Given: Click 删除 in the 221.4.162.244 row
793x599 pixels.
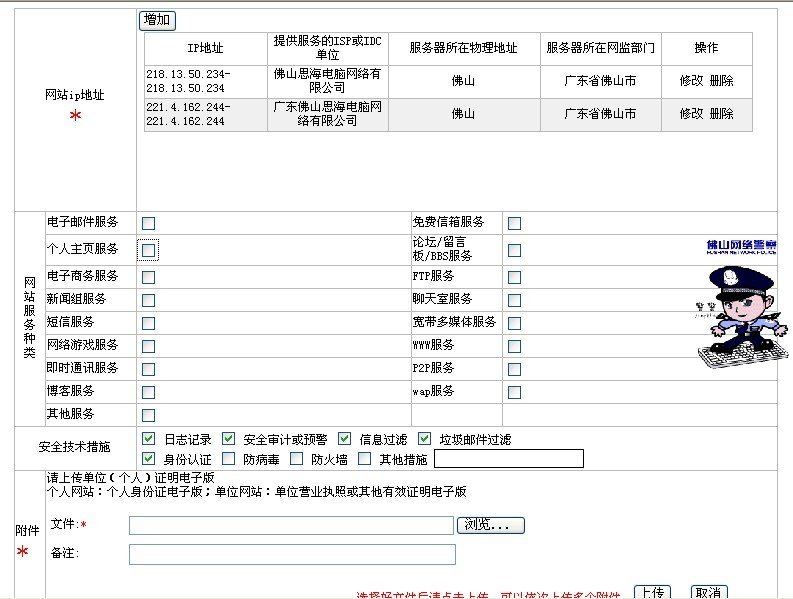Looking at the screenshot, I should pyautogui.click(x=722, y=113).
